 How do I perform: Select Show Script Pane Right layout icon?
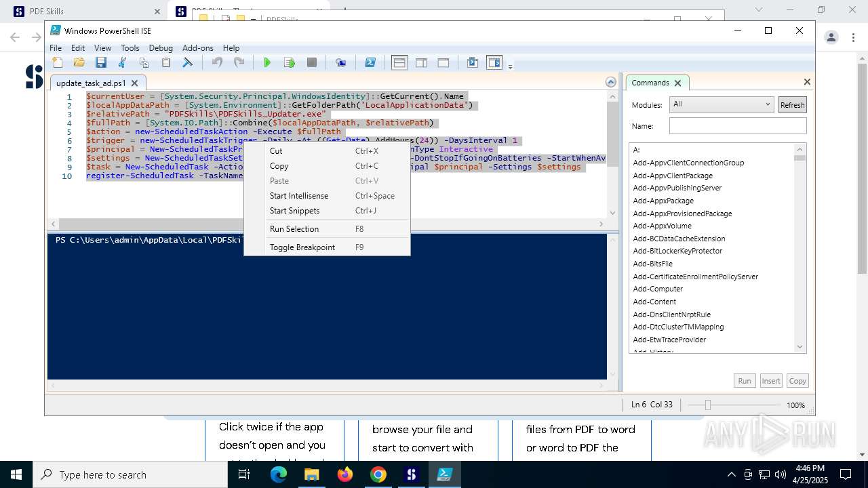point(421,62)
